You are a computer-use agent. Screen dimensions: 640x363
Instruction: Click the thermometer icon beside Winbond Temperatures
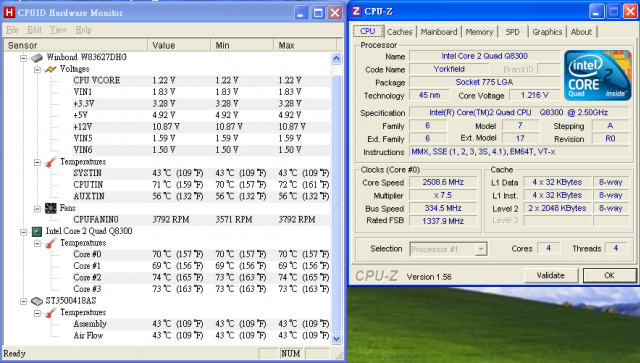tap(51, 162)
